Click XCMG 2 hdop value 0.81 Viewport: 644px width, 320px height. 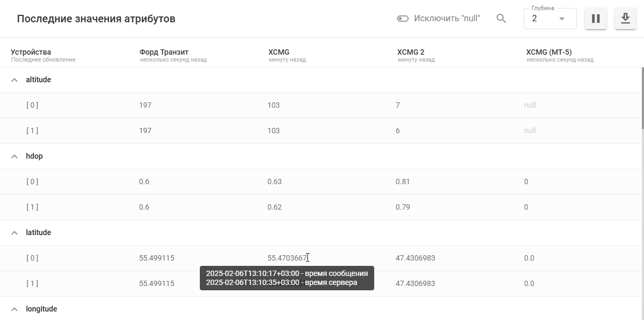coord(403,181)
